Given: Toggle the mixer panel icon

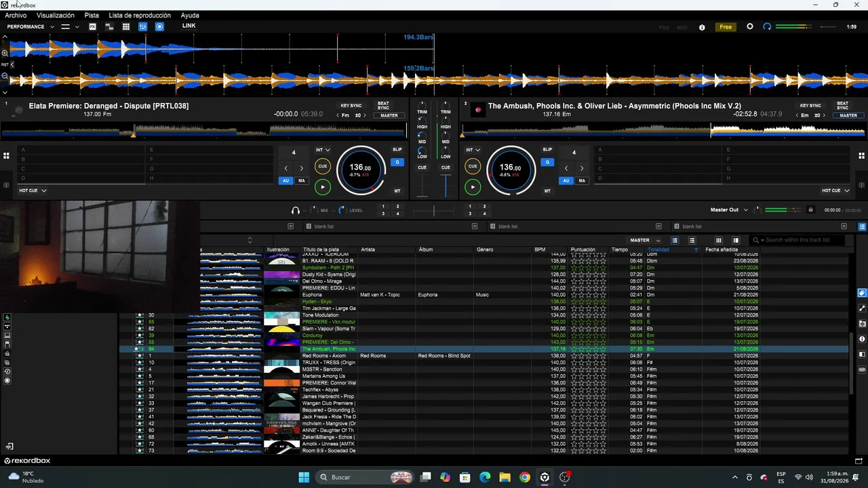Looking at the screenshot, I should pos(143,26).
